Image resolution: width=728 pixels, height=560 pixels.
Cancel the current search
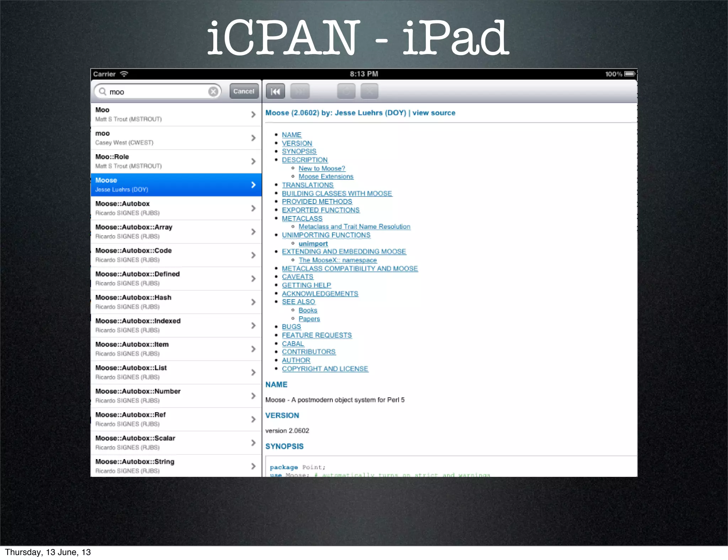tap(244, 91)
